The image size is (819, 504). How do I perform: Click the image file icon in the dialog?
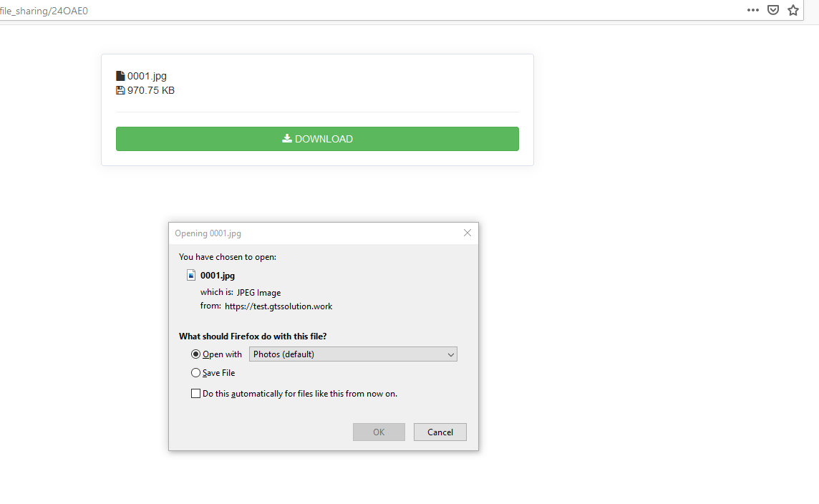(x=191, y=275)
